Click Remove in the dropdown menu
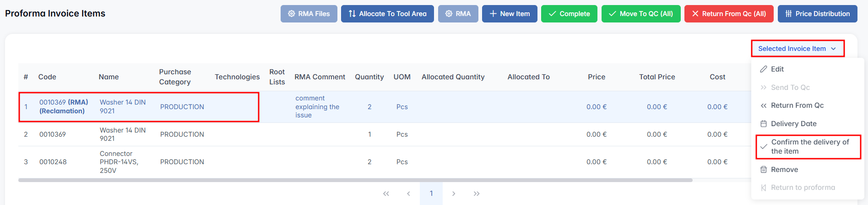This screenshot has height=205, width=868. click(784, 170)
